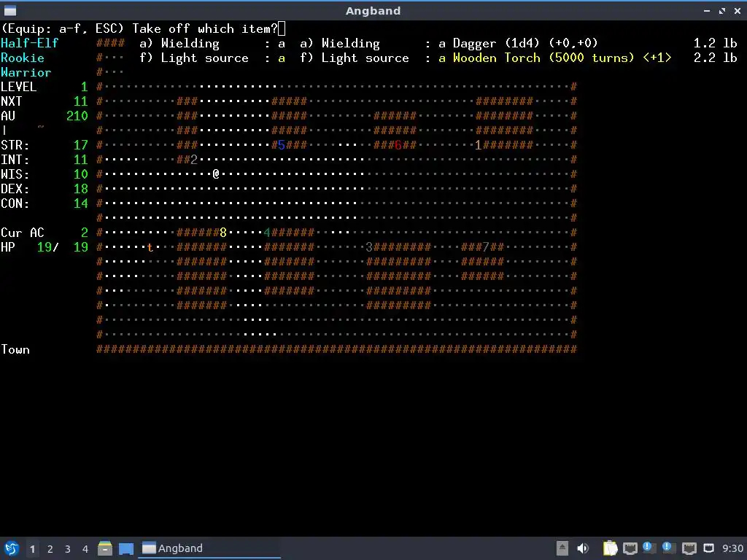Switch to workspace 4 in the pager
The width and height of the screenshot is (747, 560).
point(85,548)
